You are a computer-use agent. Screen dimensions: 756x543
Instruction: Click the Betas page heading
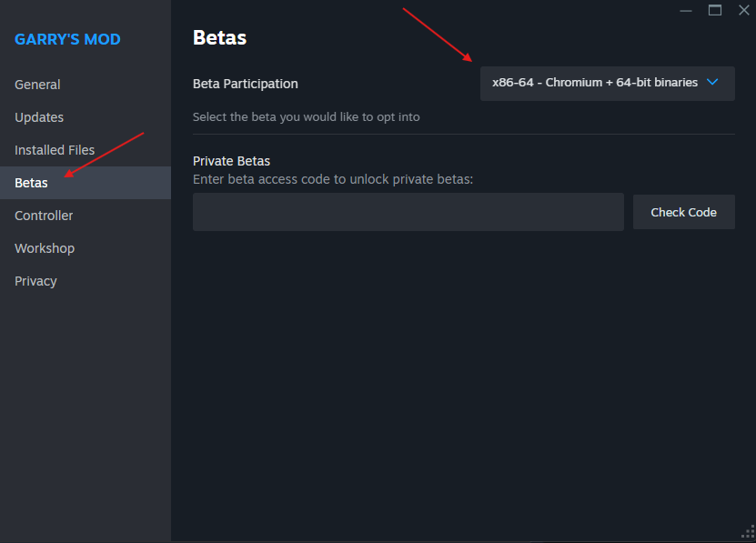click(219, 37)
